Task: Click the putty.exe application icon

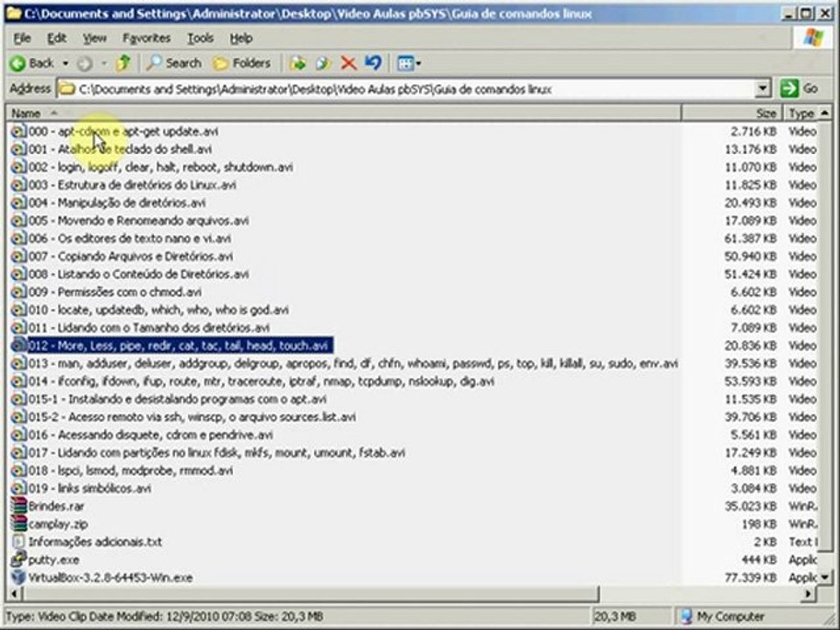Action: coord(18,559)
